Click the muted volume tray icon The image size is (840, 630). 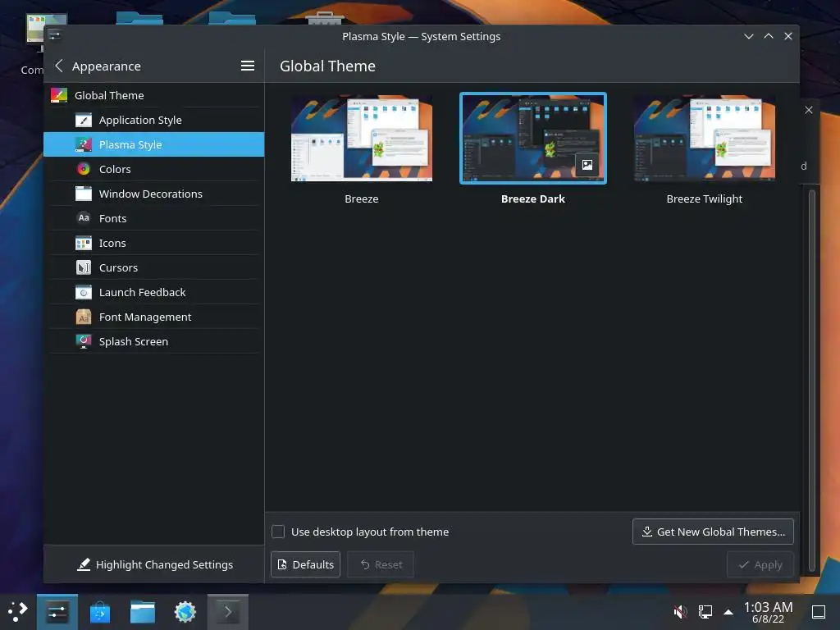pyautogui.click(x=680, y=611)
